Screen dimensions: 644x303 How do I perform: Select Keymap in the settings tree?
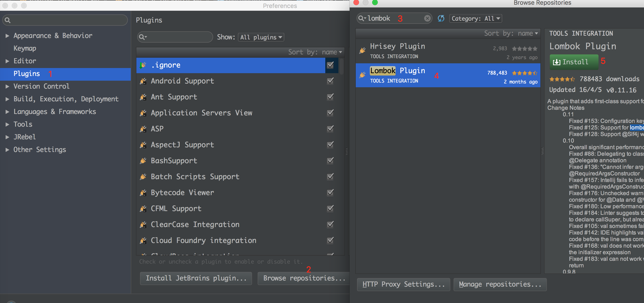point(25,48)
